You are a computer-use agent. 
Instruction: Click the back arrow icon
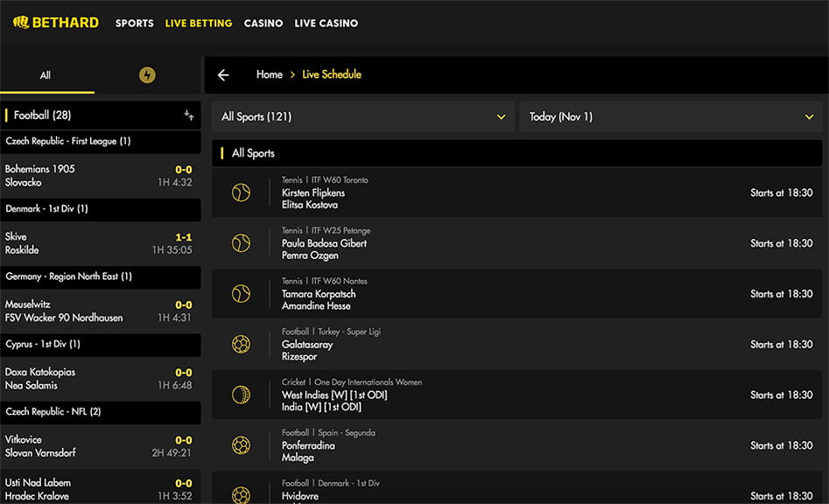[223, 75]
